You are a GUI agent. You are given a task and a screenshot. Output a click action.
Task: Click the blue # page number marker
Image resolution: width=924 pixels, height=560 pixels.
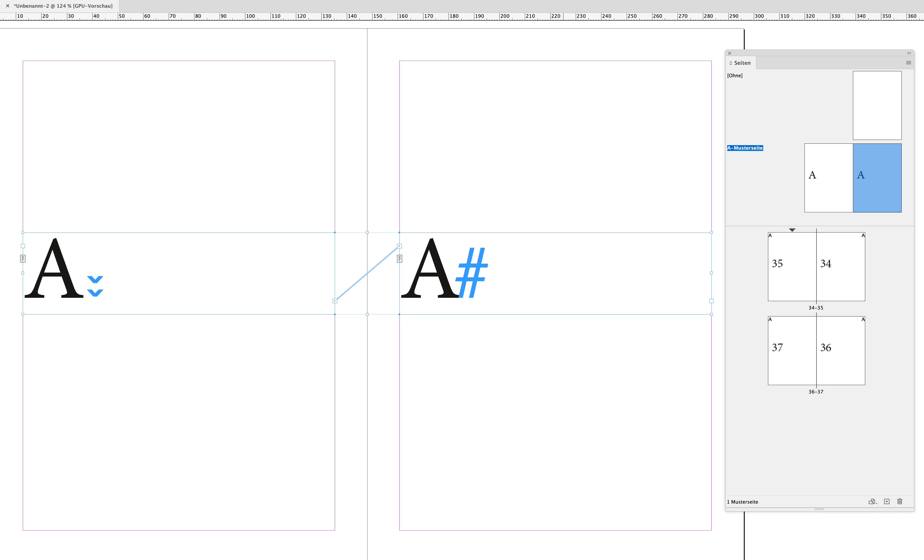coord(472,273)
